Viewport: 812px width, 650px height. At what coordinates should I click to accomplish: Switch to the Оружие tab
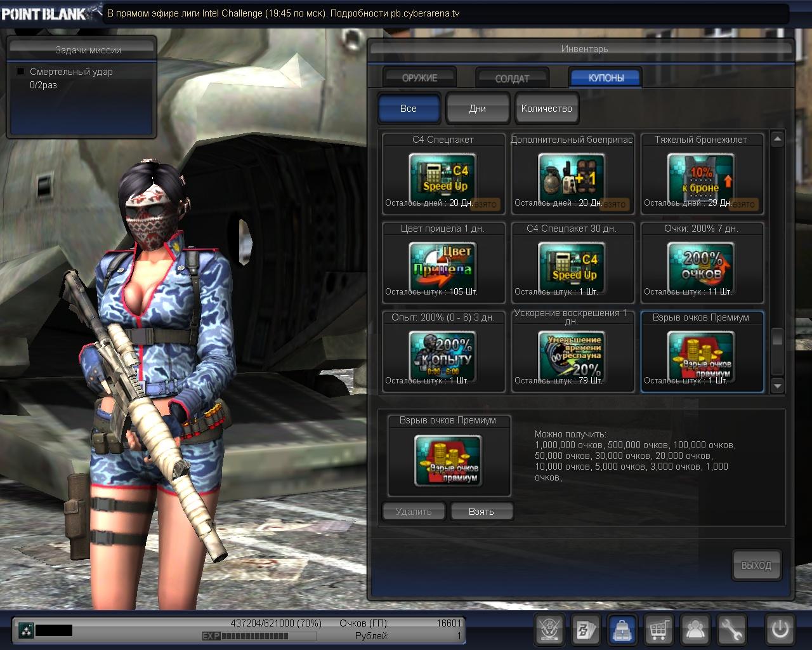click(419, 78)
